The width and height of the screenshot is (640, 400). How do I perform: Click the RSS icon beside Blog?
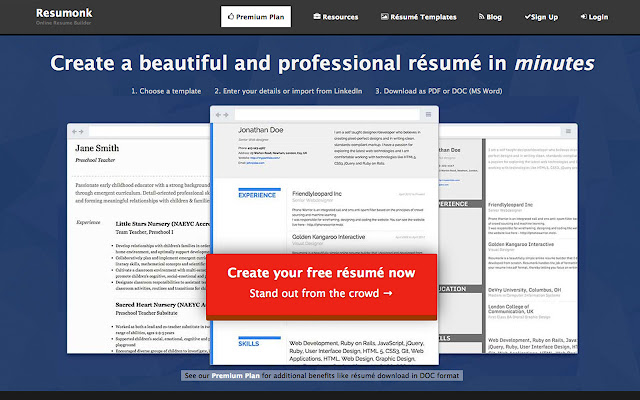pyautogui.click(x=481, y=16)
